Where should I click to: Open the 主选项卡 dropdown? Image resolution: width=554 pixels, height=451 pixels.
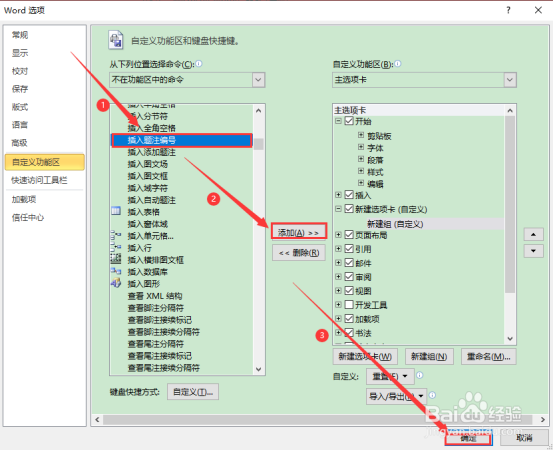click(x=509, y=80)
